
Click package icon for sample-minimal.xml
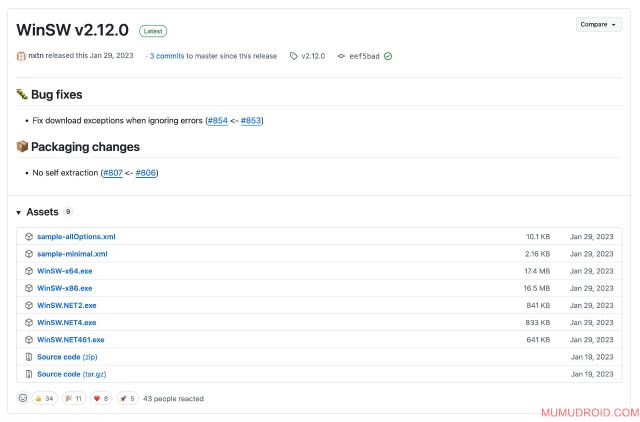click(x=29, y=254)
